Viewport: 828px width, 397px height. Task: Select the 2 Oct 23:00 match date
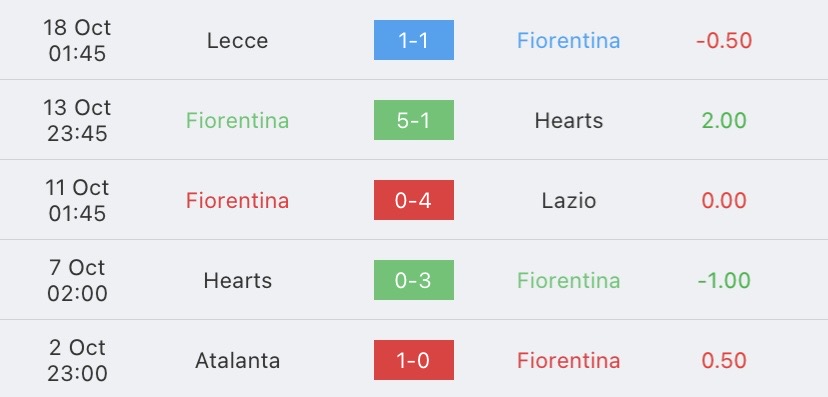pyautogui.click(x=77, y=360)
